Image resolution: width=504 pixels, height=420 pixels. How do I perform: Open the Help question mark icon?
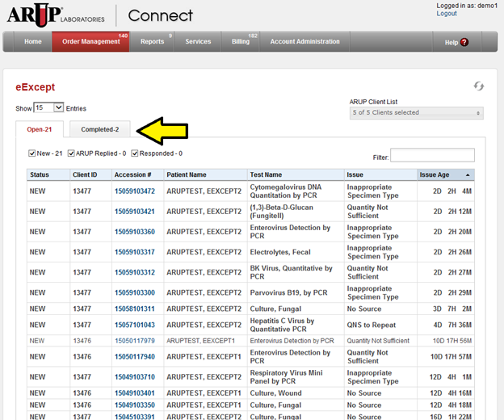[x=464, y=42]
